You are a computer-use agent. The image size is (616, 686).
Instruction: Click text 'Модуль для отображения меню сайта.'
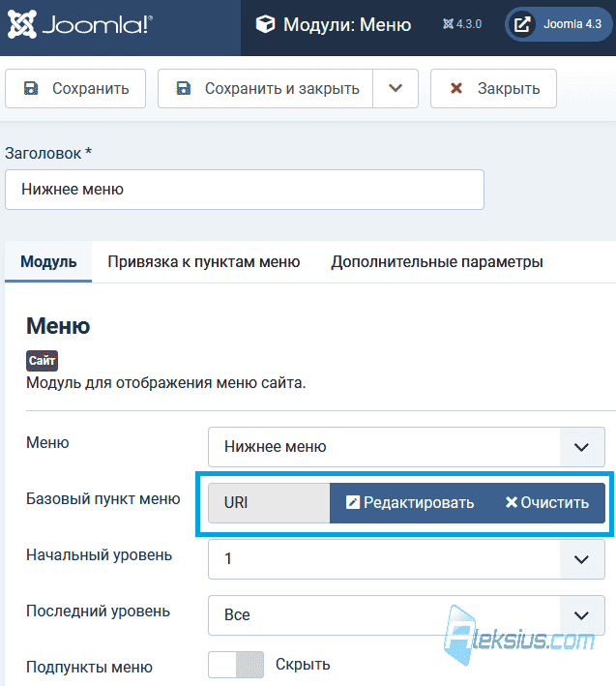coord(166,383)
